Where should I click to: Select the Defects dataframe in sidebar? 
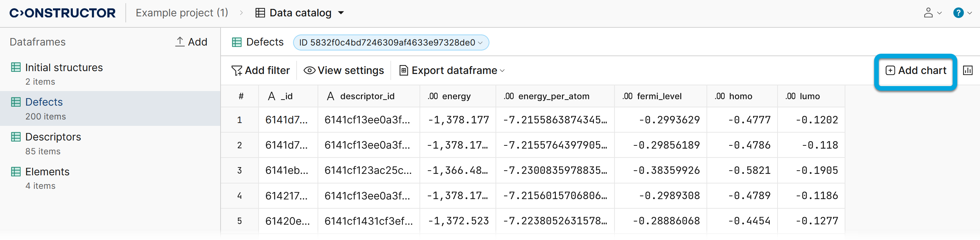point(44,102)
